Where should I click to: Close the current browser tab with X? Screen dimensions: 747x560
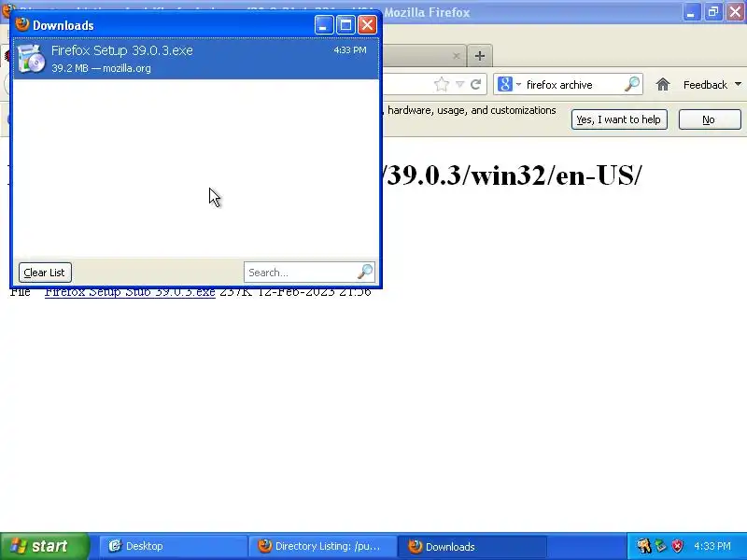coord(456,56)
